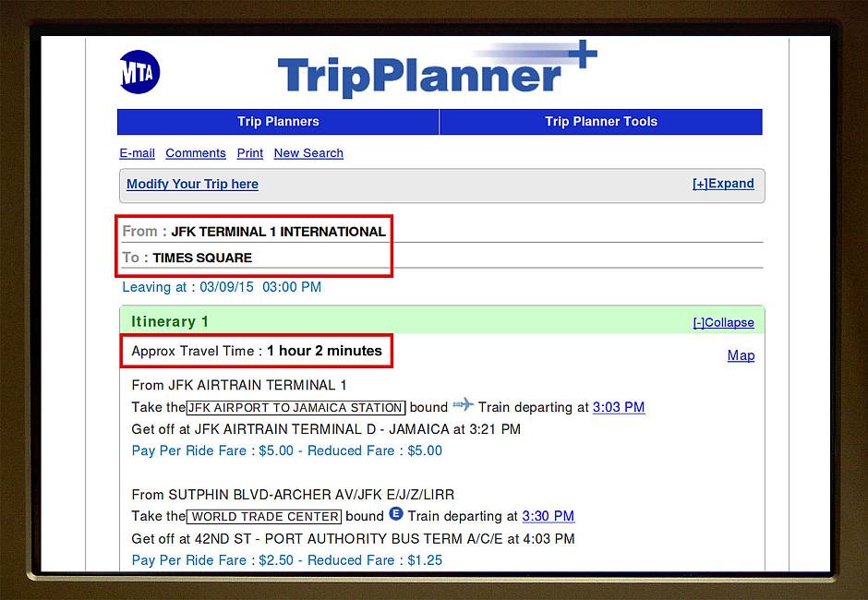The height and width of the screenshot is (600, 868).
Task: Open the Trip Planner Tools menu
Action: [x=601, y=122]
